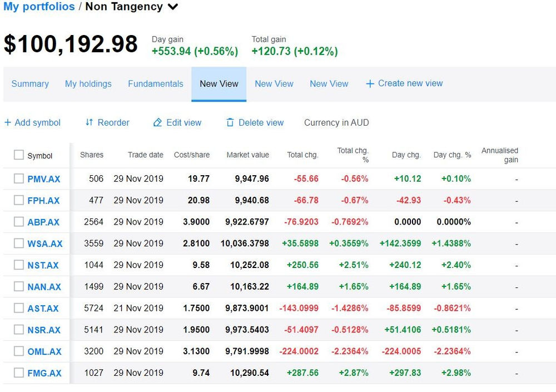Sort by the Market value column header
Image resolution: width=556 pixels, height=392 pixels.
(x=248, y=155)
